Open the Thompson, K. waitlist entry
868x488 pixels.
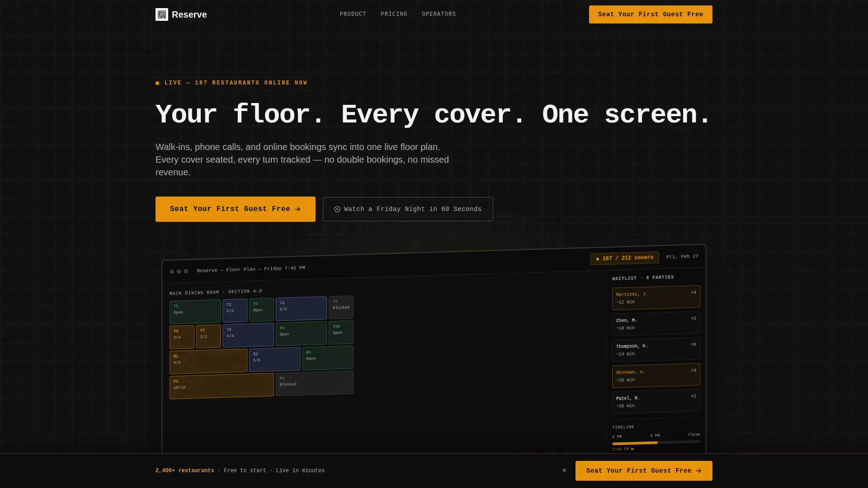pyautogui.click(x=656, y=350)
